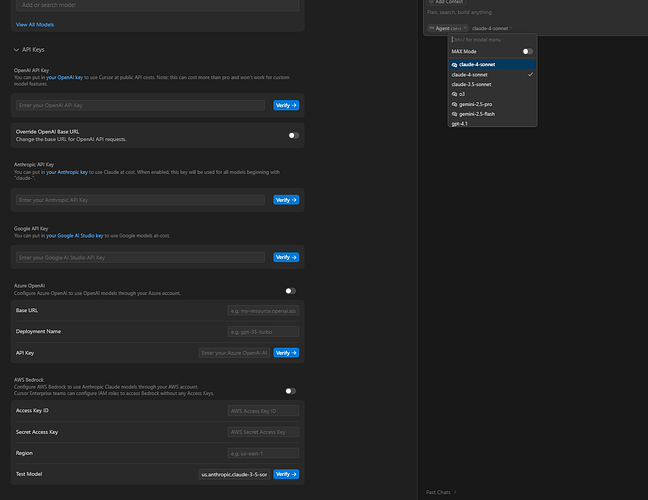Follow the 'your Anthropic key' link
The width and height of the screenshot is (648, 500).
point(67,172)
